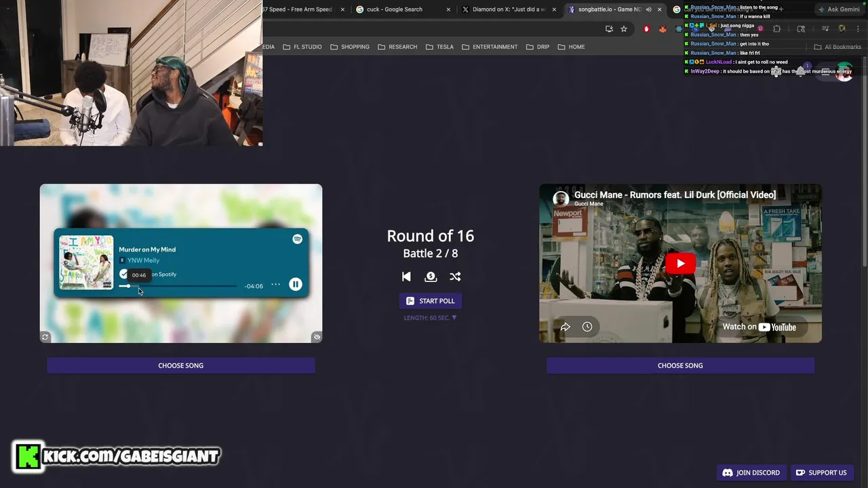Image resolution: width=868 pixels, height=488 pixels.
Task: Seek along the Spotify track progress bar
Action: point(178,286)
